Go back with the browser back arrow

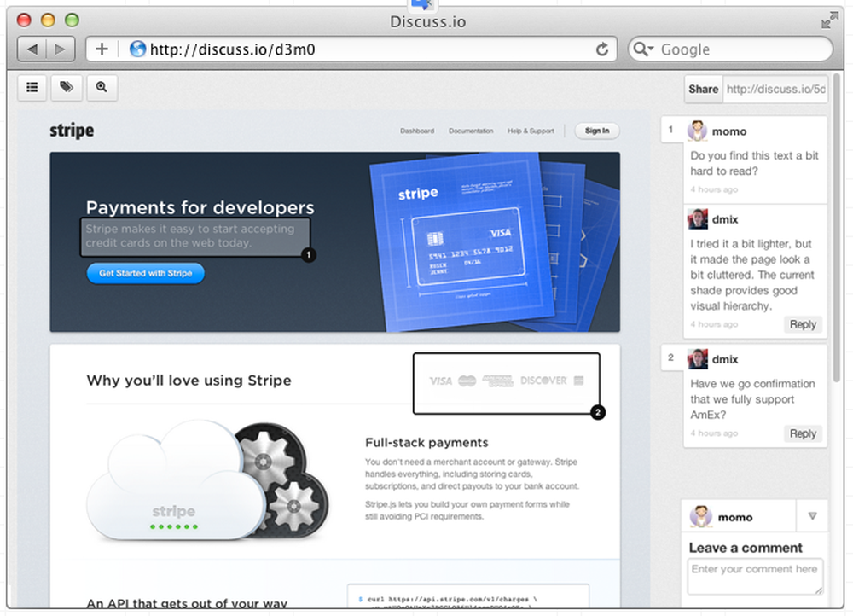tap(32, 49)
